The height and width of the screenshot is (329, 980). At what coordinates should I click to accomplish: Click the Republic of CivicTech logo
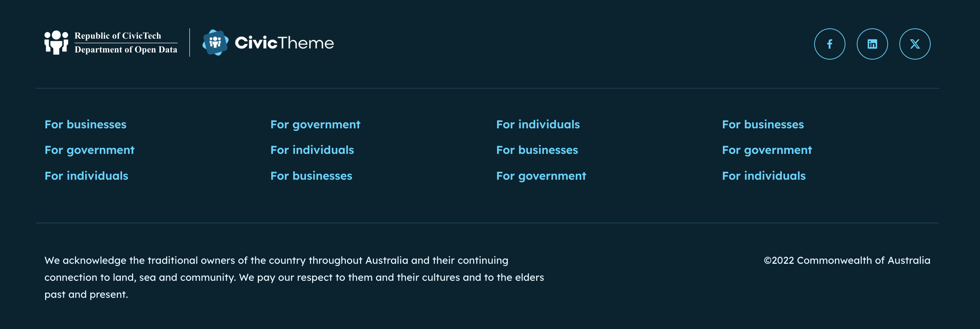point(111,43)
